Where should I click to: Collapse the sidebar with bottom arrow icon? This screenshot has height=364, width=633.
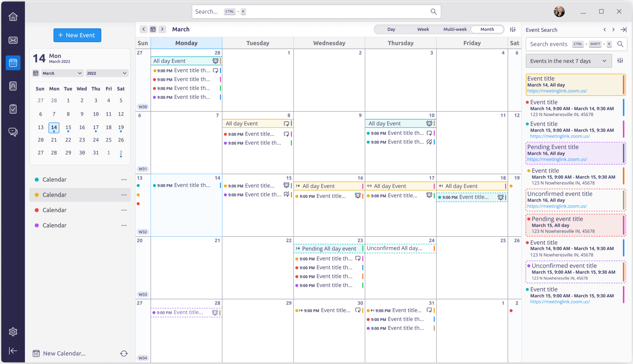click(x=13, y=351)
